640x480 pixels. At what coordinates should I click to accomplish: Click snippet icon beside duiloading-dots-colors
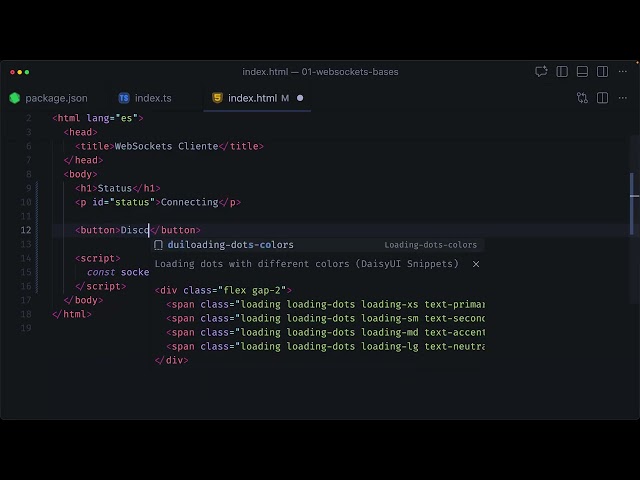click(x=158, y=245)
